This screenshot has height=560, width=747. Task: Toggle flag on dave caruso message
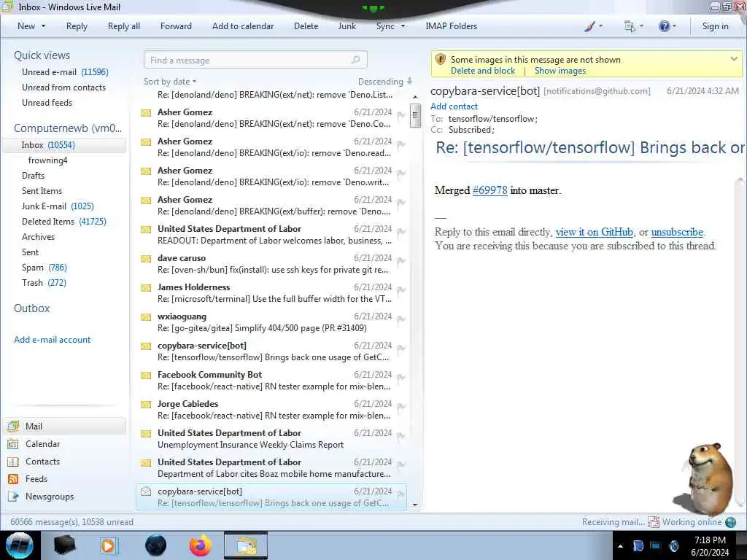[x=401, y=262]
